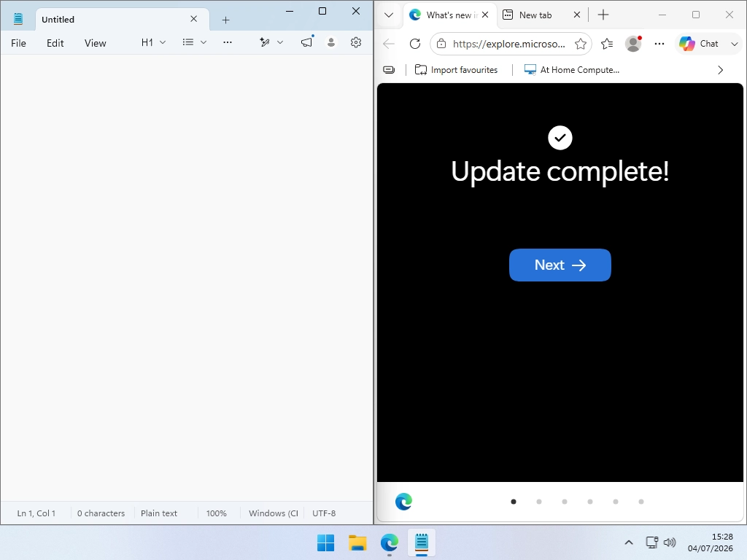Open Copilot Chat in Edge
Screen dimensions: 747x560
[x=699, y=44]
